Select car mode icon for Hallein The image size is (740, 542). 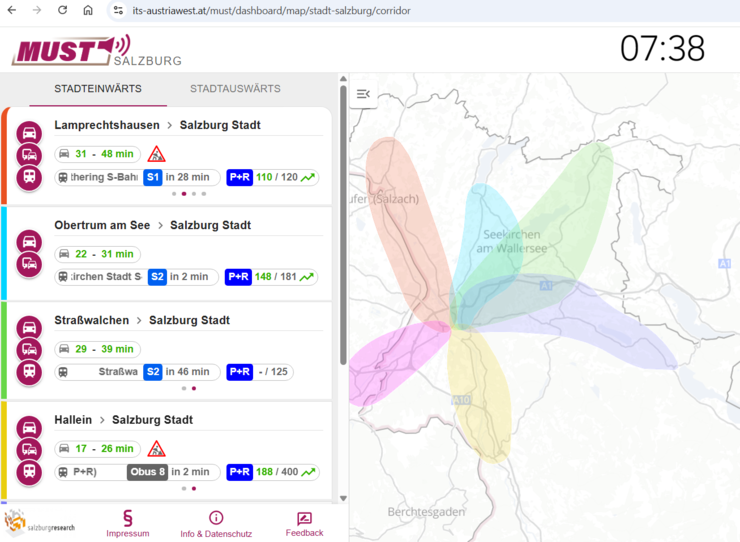pyautogui.click(x=29, y=428)
